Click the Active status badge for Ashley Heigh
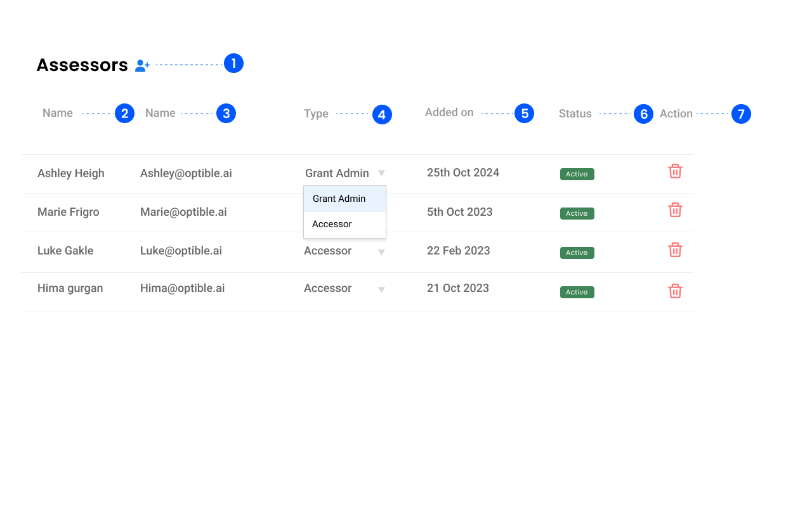The width and height of the screenshot is (812, 528). [577, 174]
